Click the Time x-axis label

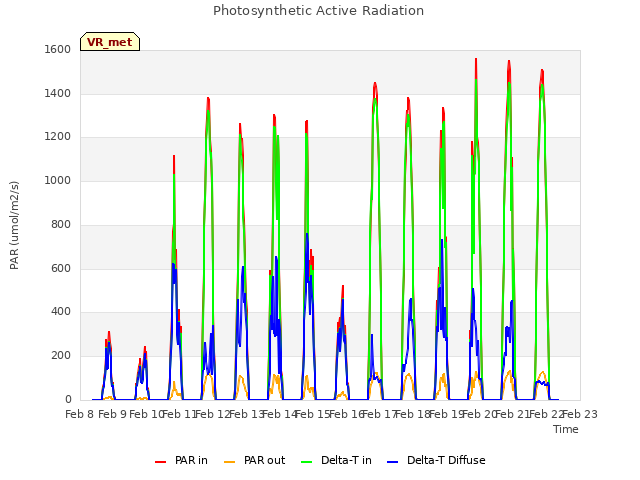566,429
